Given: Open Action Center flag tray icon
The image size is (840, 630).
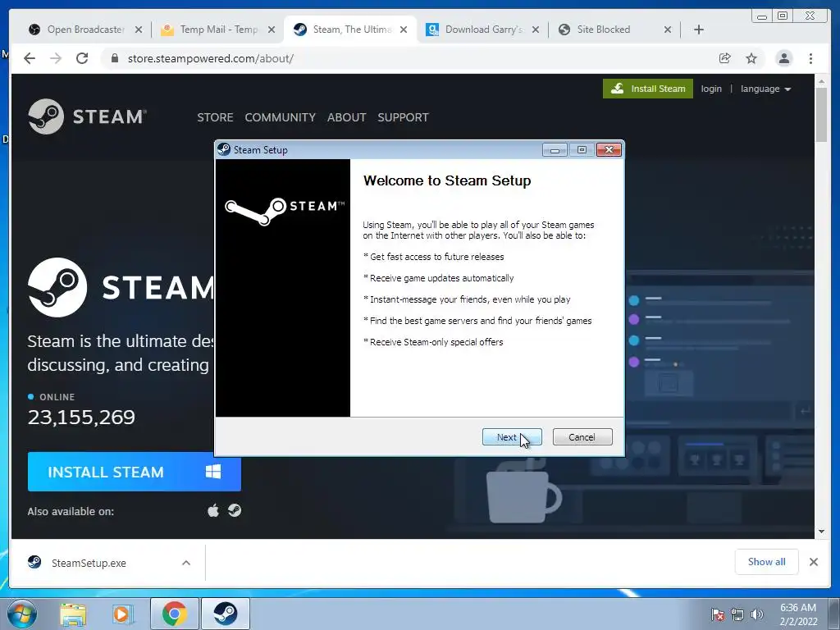Looking at the screenshot, I should point(718,614).
